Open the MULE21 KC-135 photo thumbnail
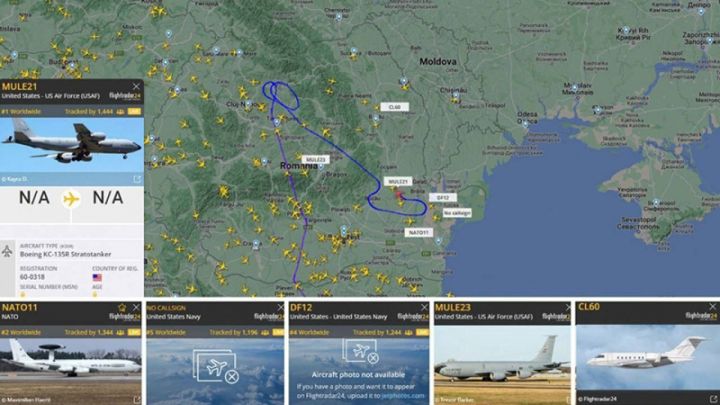This screenshot has height=405, width=720. coord(72,146)
